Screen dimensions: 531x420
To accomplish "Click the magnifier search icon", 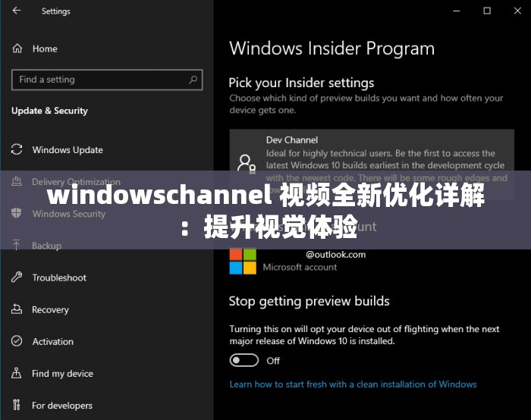I will pos(193,80).
